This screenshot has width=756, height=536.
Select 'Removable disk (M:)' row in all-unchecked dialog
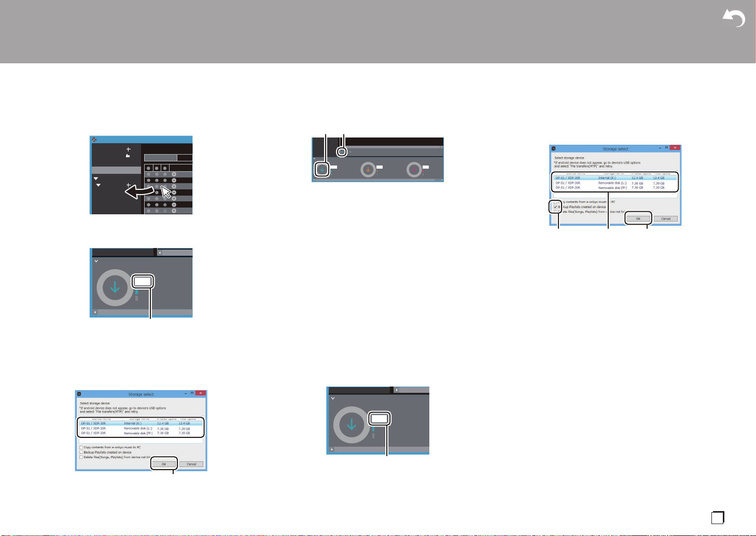point(141,433)
